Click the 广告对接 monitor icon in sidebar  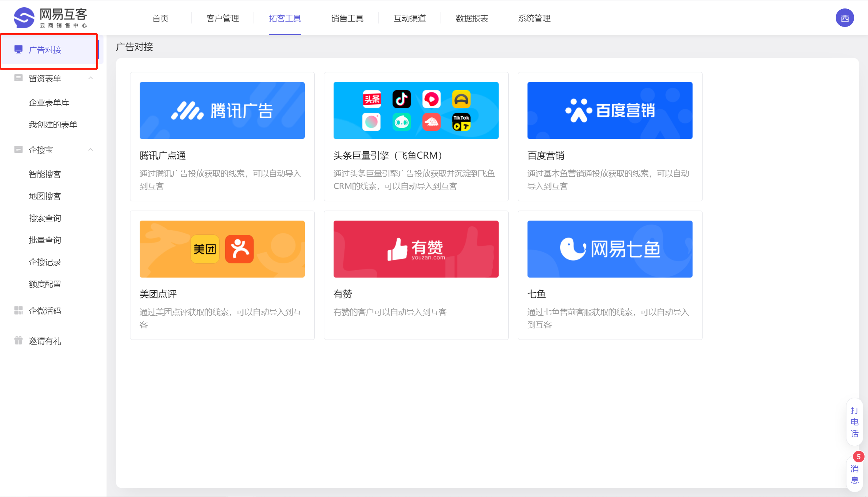[x=18, y=49]
